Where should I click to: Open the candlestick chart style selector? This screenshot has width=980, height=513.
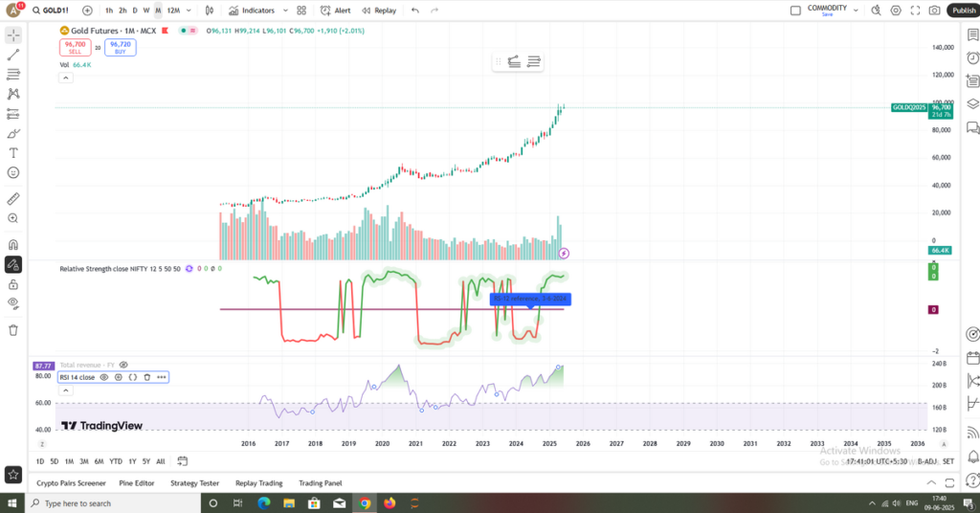210,11
